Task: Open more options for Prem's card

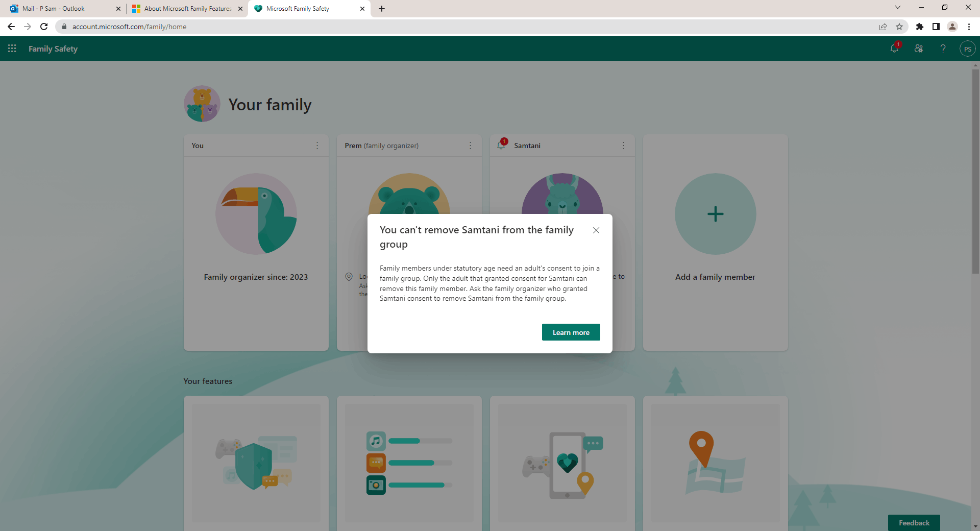Action: (470, 145)
